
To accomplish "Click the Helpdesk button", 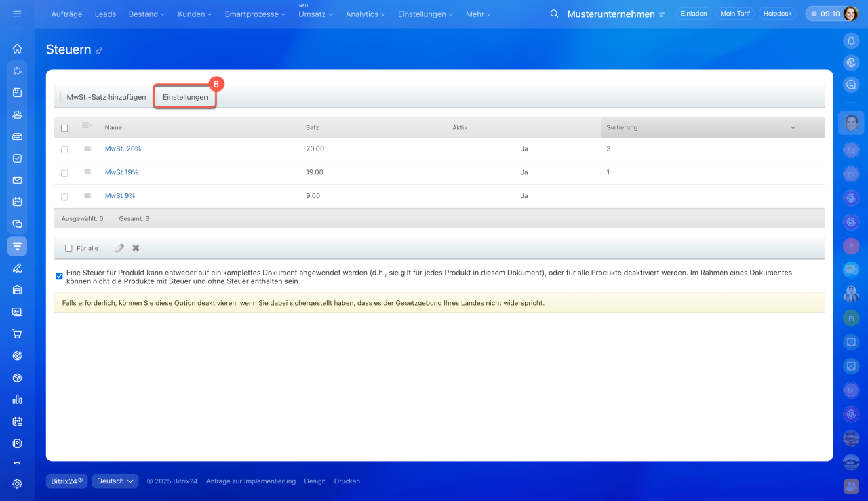I will [777, 14].
